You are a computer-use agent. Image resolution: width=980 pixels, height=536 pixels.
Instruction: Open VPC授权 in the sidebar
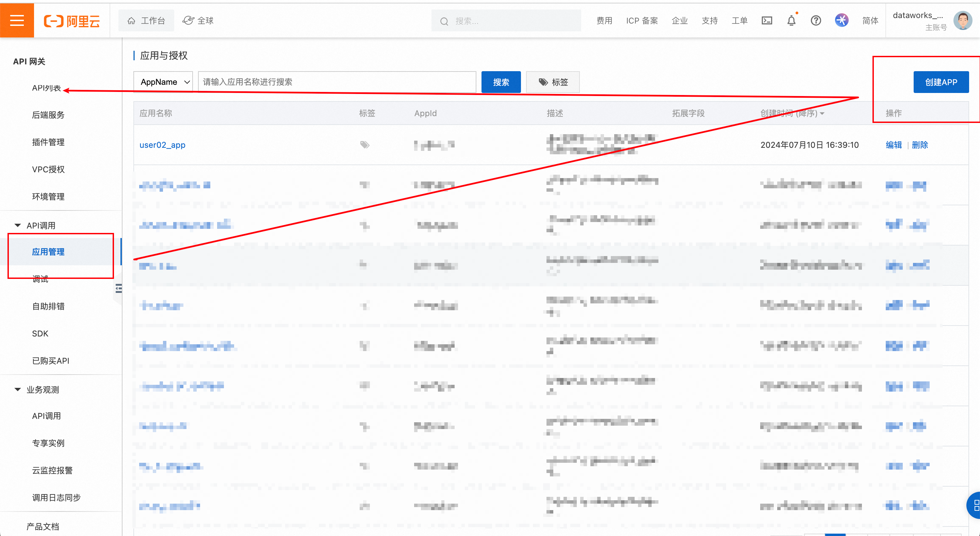click(48, 169)
